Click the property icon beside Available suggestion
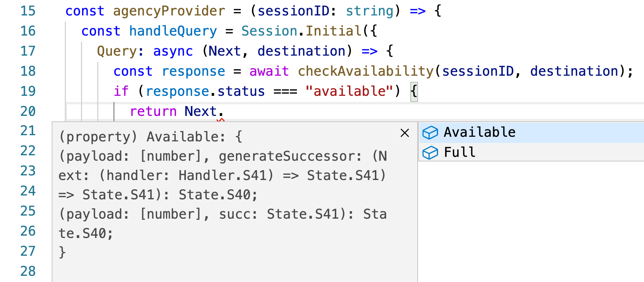 pyautogui.click(x=430, y=133)
